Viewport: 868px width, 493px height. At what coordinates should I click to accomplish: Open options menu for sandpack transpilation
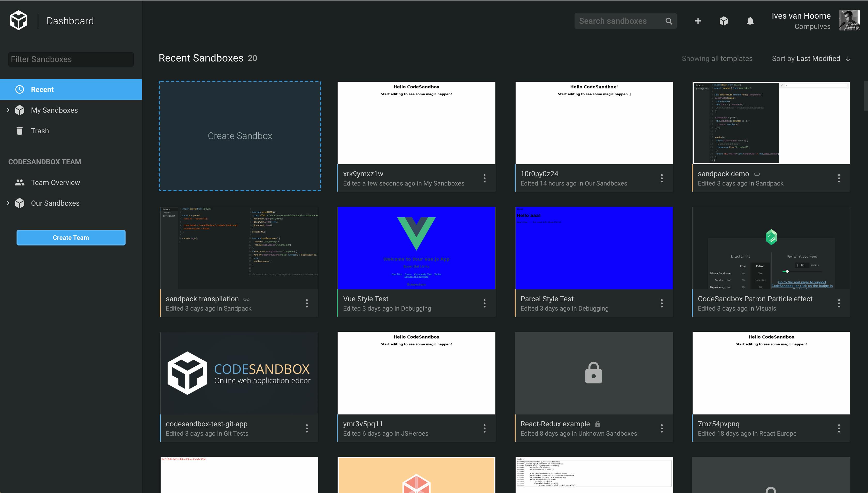click(x=307, y=303)
